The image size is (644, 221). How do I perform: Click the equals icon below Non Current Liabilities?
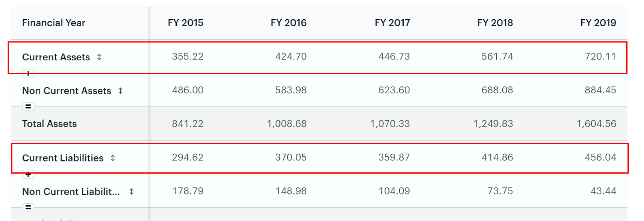28,207
